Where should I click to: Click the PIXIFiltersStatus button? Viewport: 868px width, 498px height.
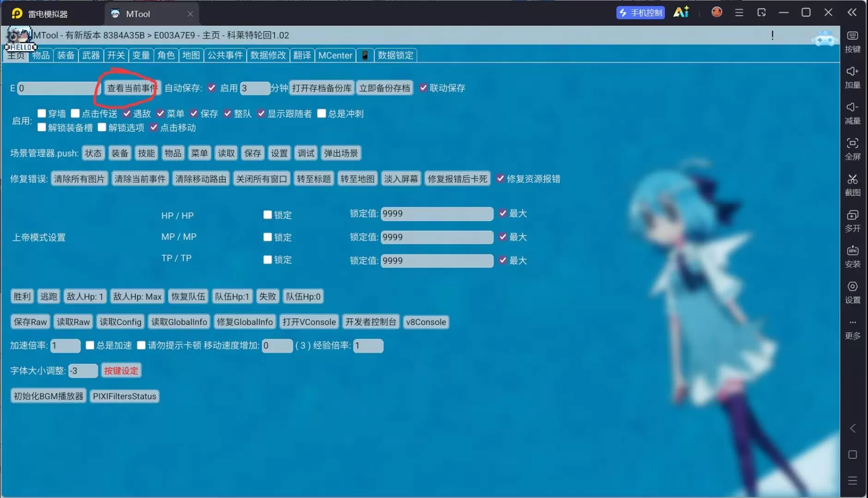coord(125,396)
